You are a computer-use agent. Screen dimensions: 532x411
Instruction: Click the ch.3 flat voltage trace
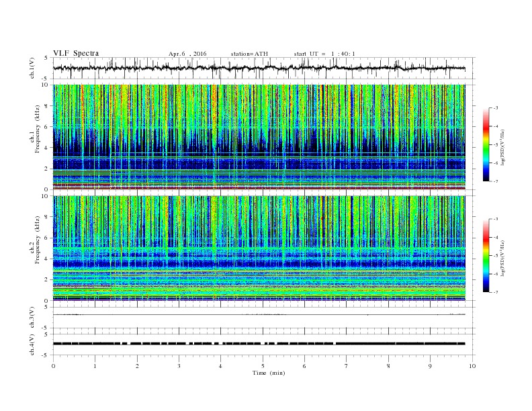259,314
